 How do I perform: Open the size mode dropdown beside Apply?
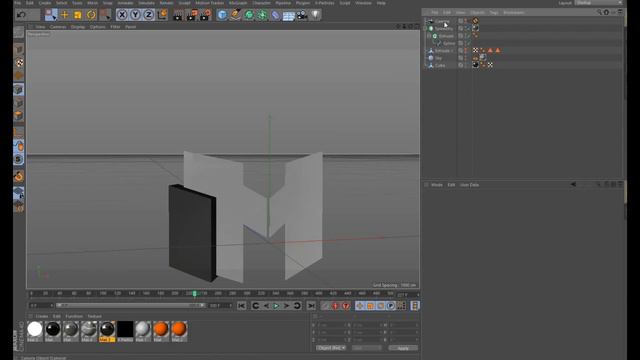pyautogui.click(x=367, y=348)
